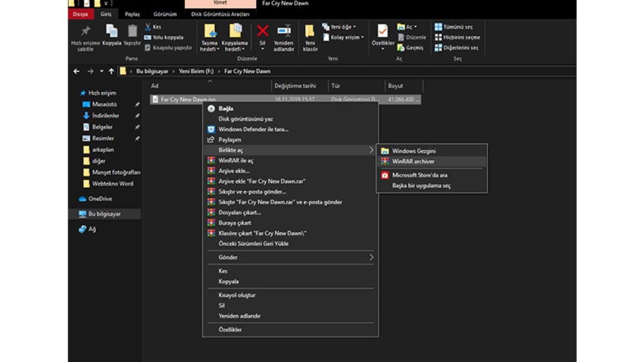Click Yeni Birim (F:) in address bar
The height and width of the screenshot is (362, 644).
click(195, 71)
